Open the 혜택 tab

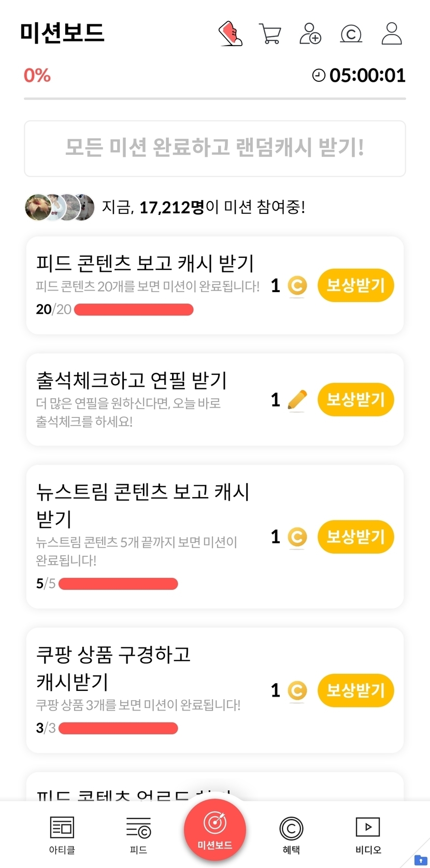coord(291,834)
